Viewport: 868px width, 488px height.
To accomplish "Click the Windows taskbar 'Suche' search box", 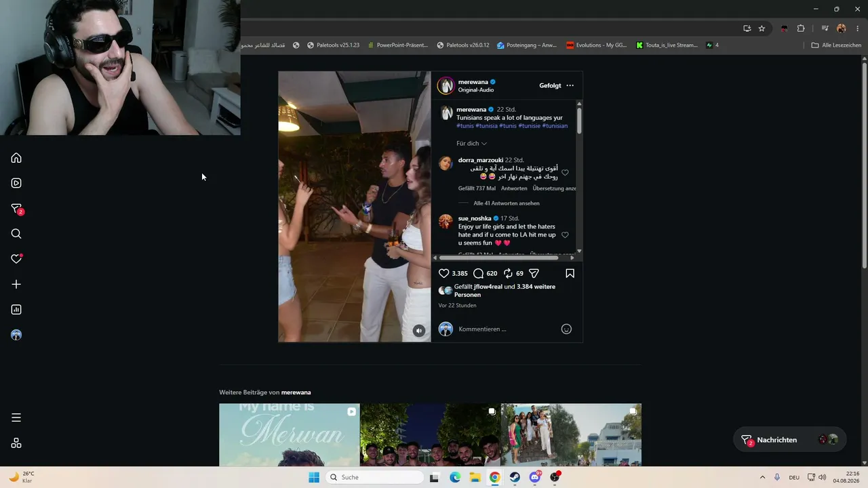I will 375,477.
